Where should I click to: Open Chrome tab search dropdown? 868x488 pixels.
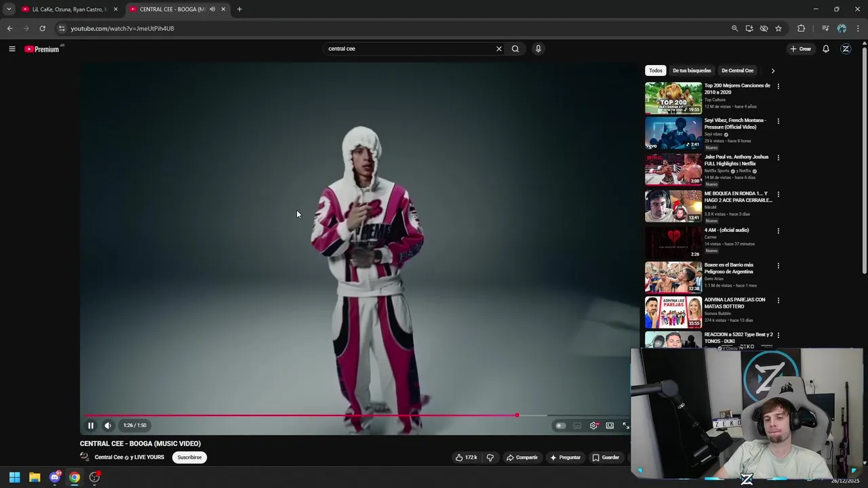point(9,9)
